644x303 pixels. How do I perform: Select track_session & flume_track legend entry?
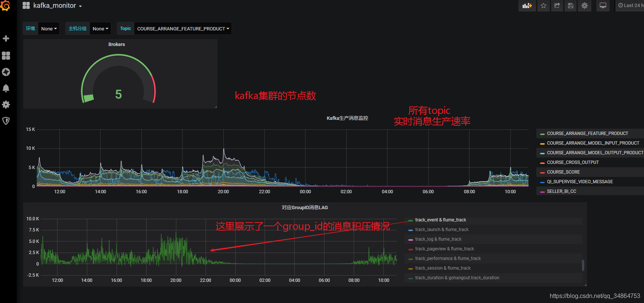tap(443, 268)
